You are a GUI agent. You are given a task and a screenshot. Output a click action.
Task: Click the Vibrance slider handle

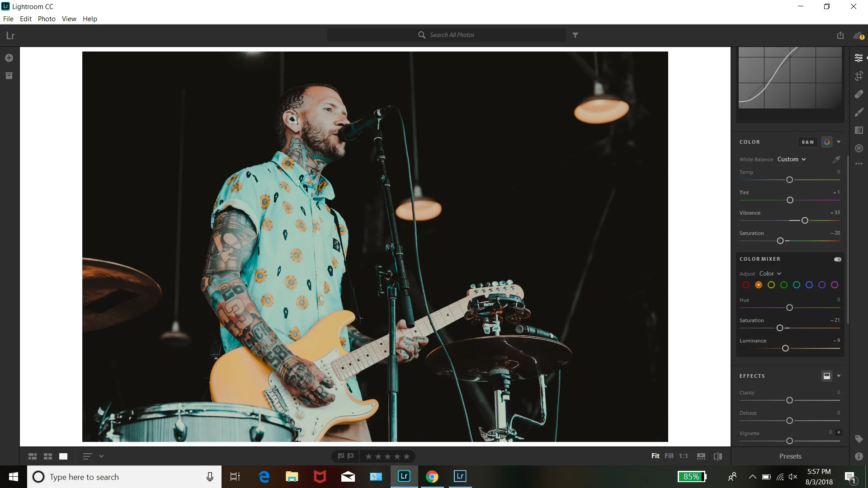tap(805, 221)
